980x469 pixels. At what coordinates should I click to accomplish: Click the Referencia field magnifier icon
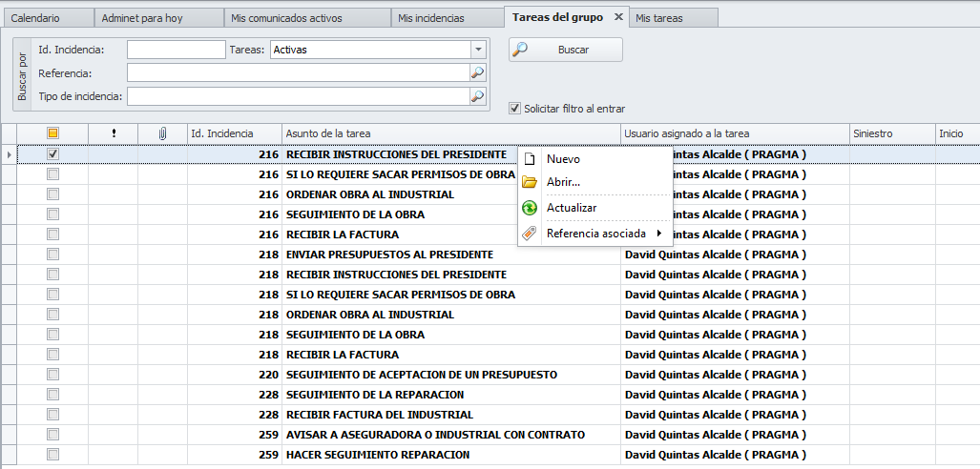tap(477, 72)
